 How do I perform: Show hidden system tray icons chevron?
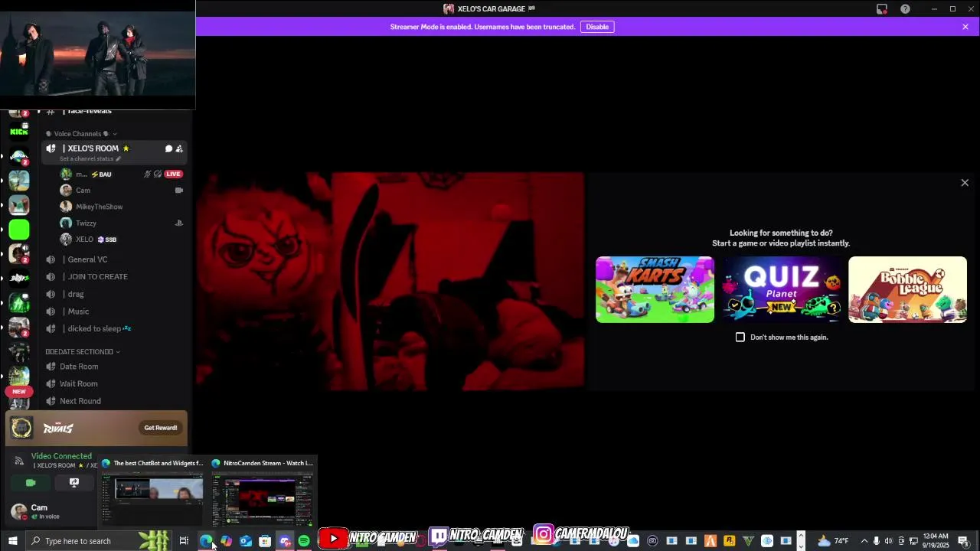[864, 541]
